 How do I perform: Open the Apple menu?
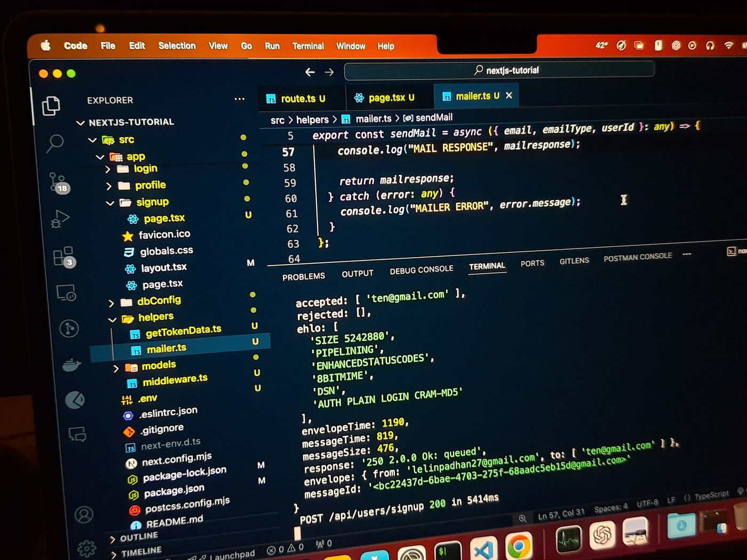tap(46, 46)
